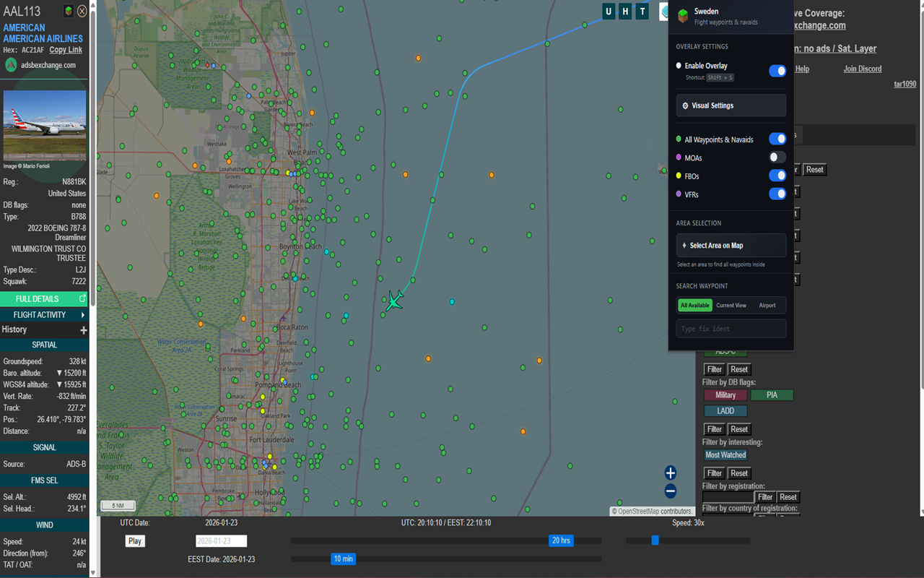Image resolution: width=924 pixels, height=578 pixels.
Task: Toggle the Enable Overlay switch
Action: (777, 71)
